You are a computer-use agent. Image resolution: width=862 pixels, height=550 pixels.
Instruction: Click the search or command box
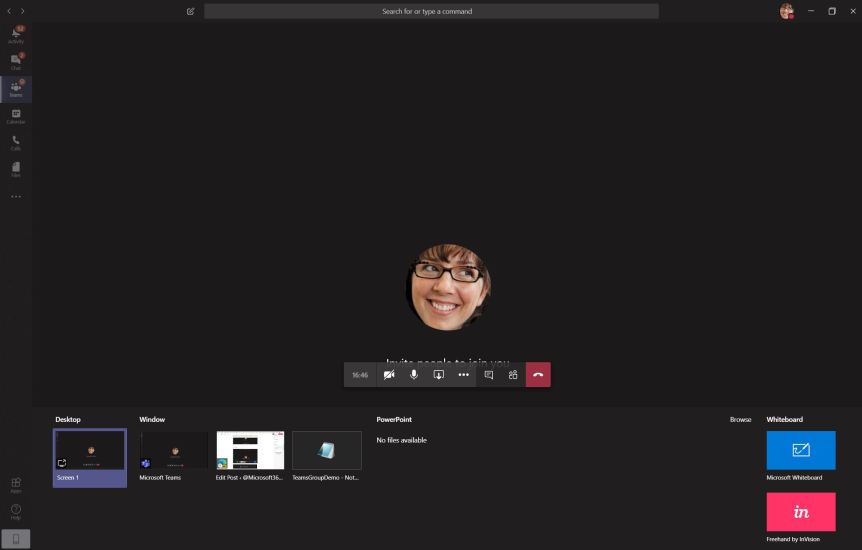tap(431, 11)
